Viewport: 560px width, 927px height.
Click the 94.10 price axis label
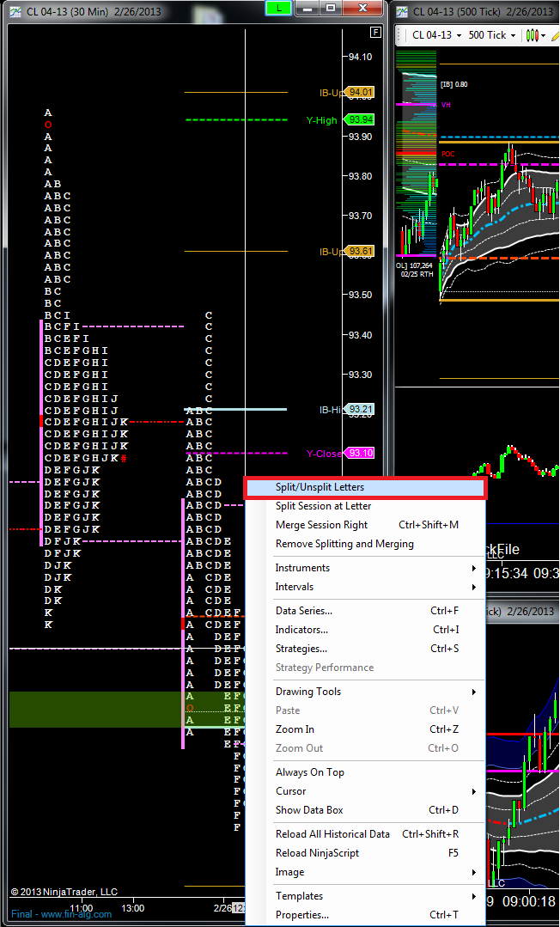click(x=360, y=57)
